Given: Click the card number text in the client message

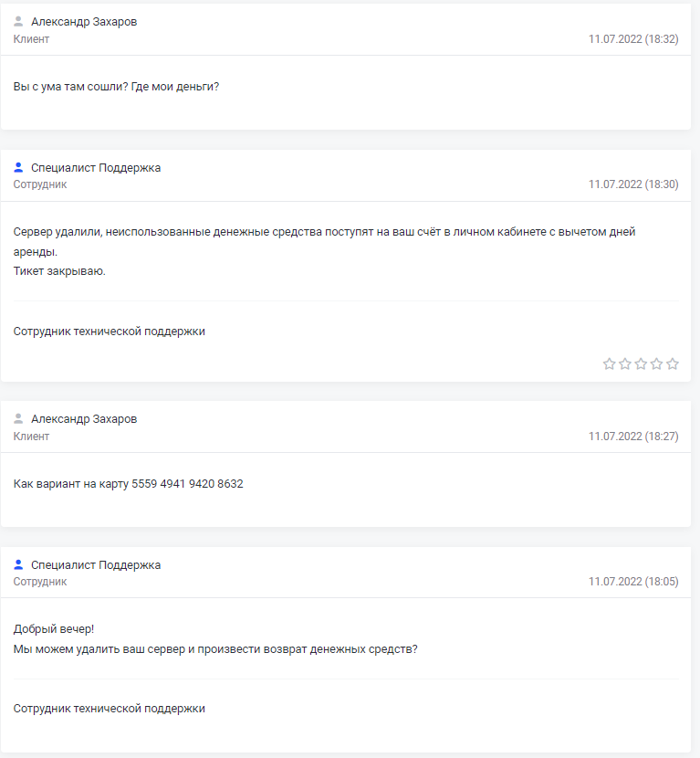Looking at the screenshot, I should [x=187, y=484].
